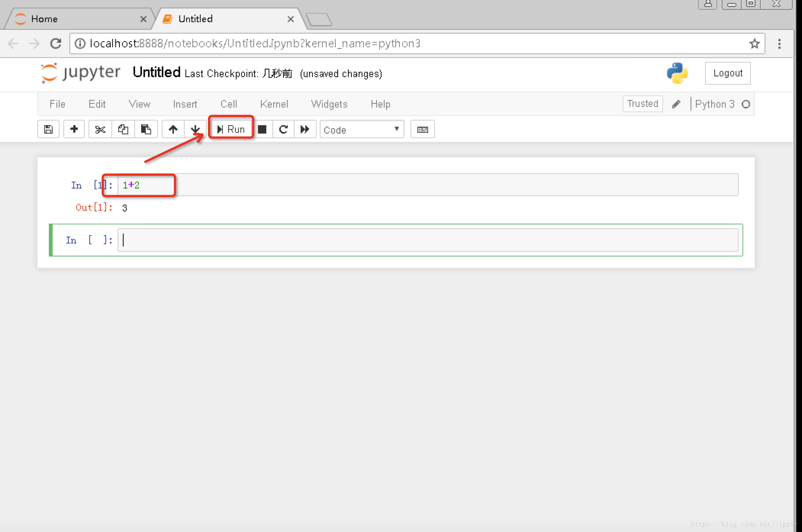This screenshot has width=802, height=532.
Task: Restart and run all with fast-forward icon
Action: coord(304,129)
